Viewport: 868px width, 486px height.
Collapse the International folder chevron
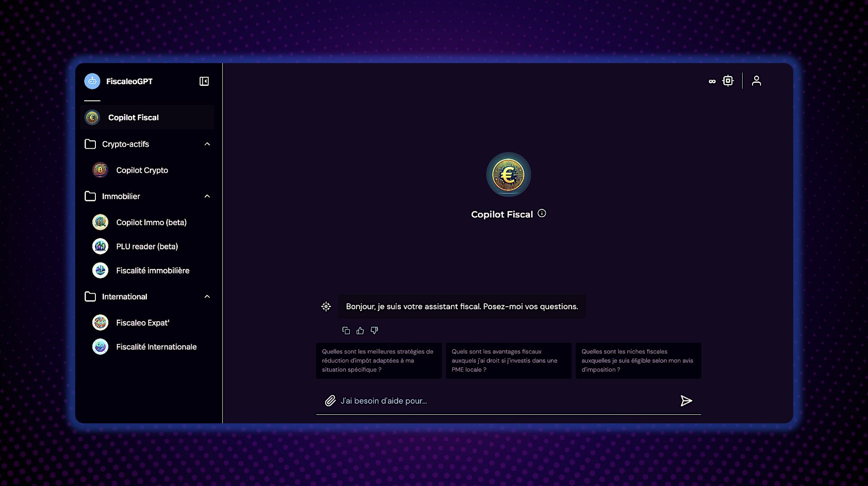click(x=207, y=297)
